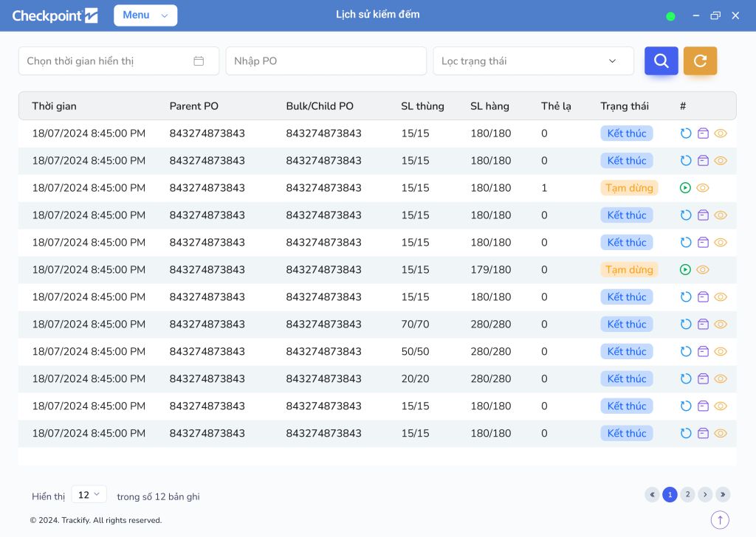Expand the Lọc trạng thái status filter
Screen dimensions: 756x537
(533, 61)
